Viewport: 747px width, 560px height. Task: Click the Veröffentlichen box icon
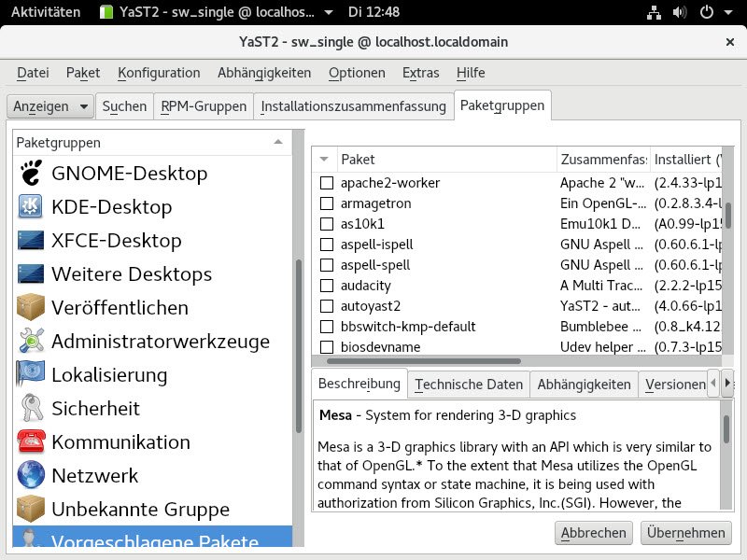31,307
